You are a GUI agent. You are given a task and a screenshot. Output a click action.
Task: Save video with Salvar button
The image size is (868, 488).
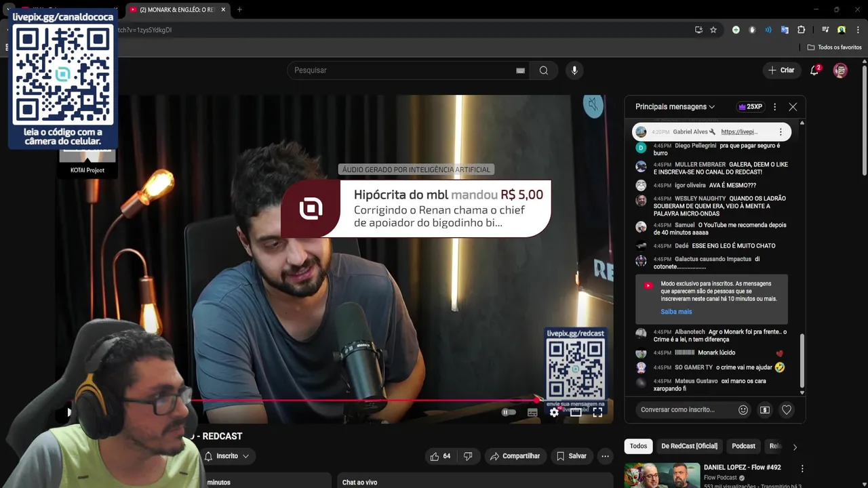point(571,456)
